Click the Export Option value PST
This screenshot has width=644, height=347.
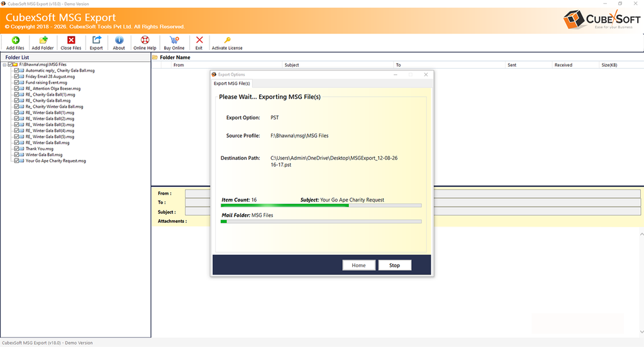[275, 118]
